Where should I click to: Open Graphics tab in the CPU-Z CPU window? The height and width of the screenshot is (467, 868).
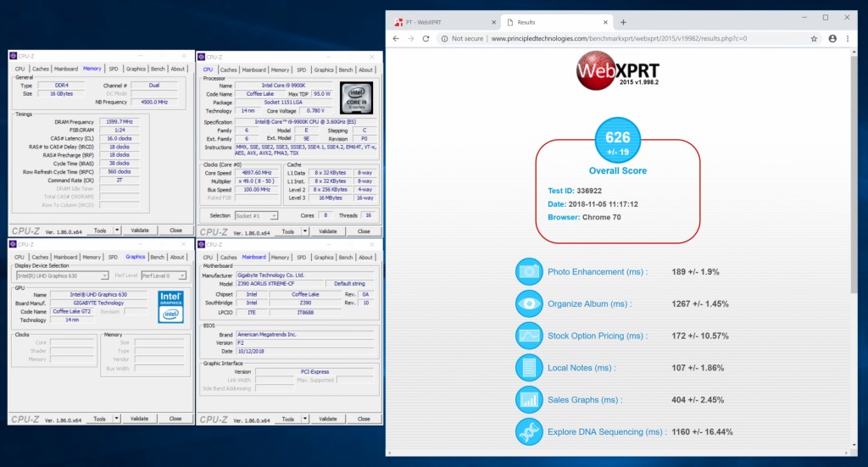pyautogui.click(x=324, y=69)
